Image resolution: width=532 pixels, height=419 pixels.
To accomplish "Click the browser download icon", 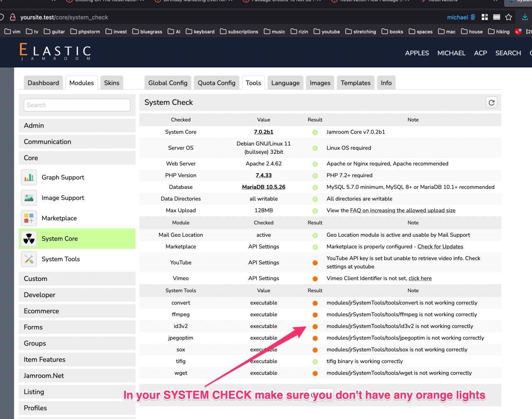I will click(525, 17).
